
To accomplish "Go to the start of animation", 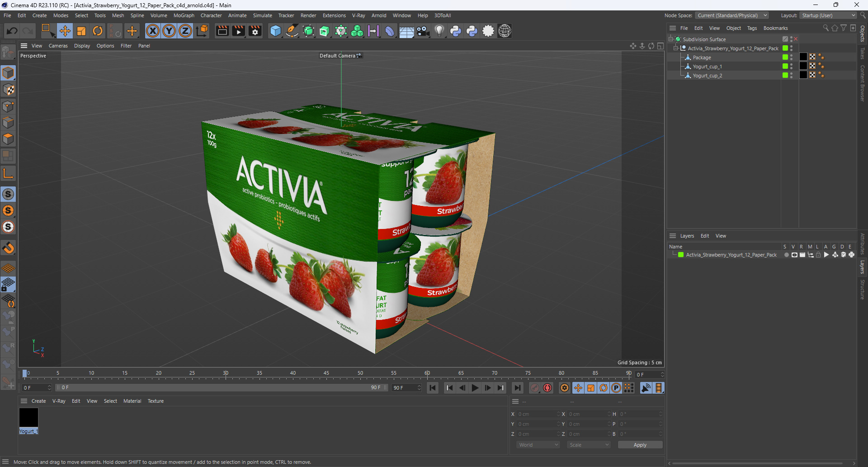I will click(433, 388).
